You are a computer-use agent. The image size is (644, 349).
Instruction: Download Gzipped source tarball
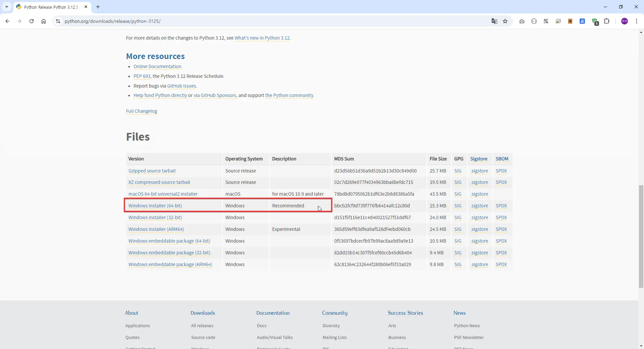click(x=152, y=171)
